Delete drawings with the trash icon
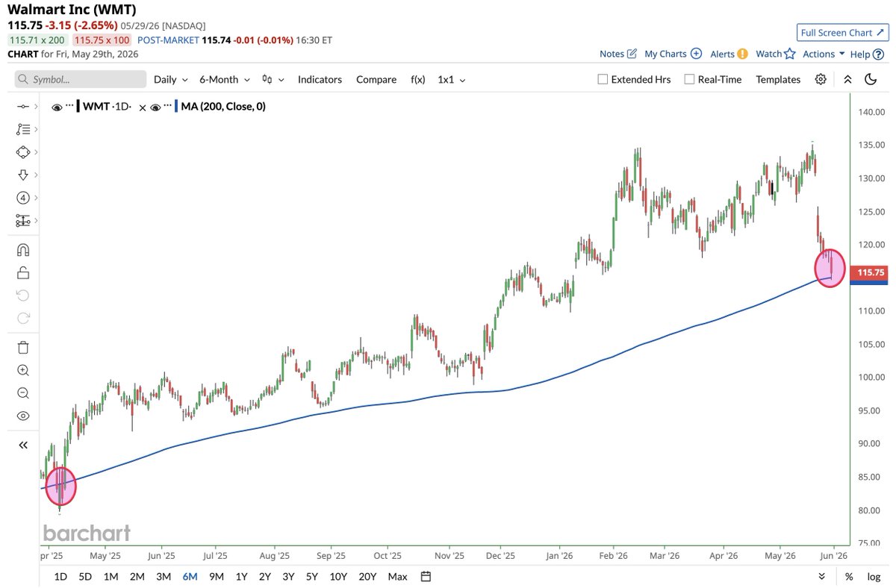 22,346
